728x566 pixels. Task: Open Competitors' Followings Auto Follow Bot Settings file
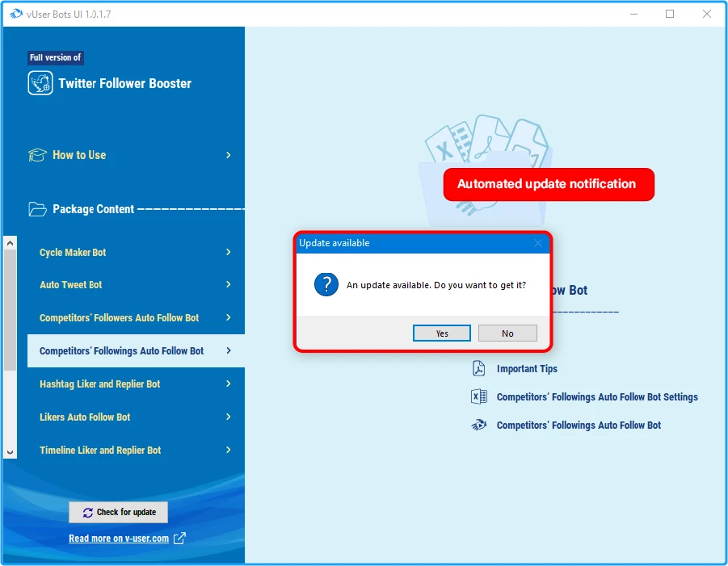tap(597, 396)
